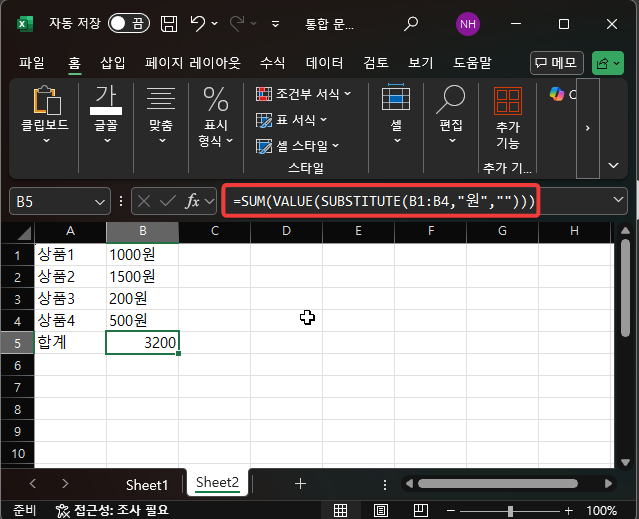Expand the 편집 editing group
Viewport: 639px width, 519px height.
coord(451,114)
